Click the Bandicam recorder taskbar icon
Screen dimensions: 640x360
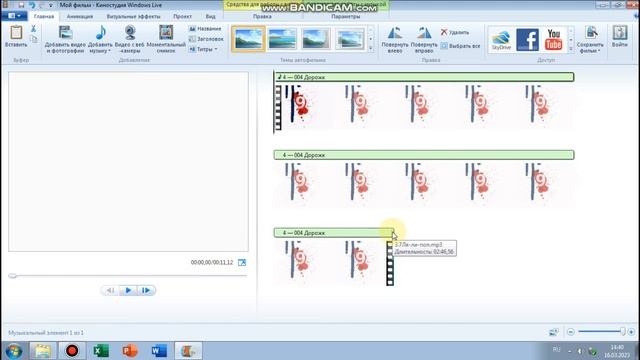coord(72,351)
